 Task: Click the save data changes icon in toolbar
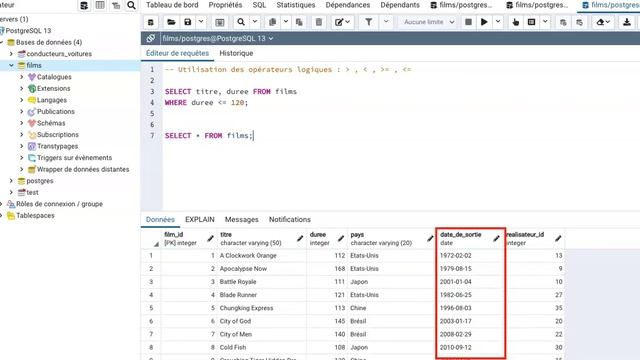coord(220,22)
